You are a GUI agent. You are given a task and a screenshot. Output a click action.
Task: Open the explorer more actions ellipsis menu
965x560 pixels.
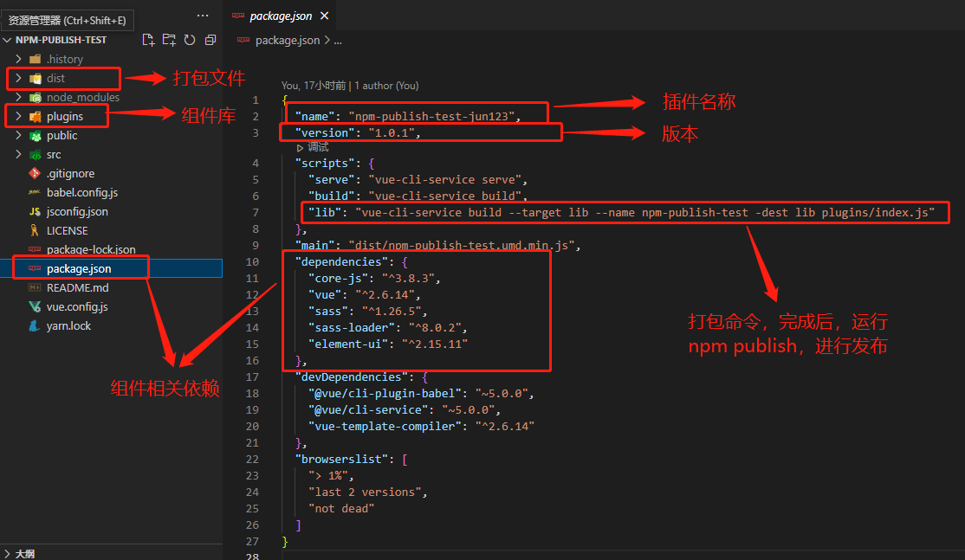[x=203, y=16]
